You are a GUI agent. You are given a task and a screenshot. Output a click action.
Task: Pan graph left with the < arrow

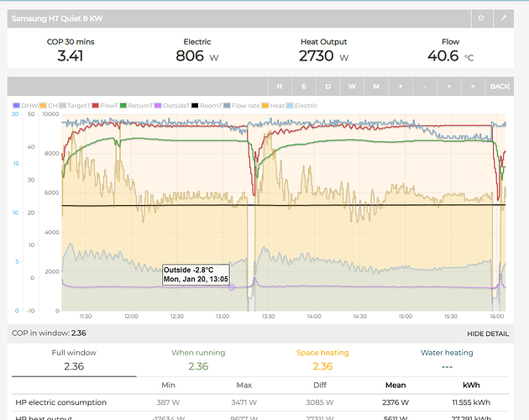click(450, 87)
